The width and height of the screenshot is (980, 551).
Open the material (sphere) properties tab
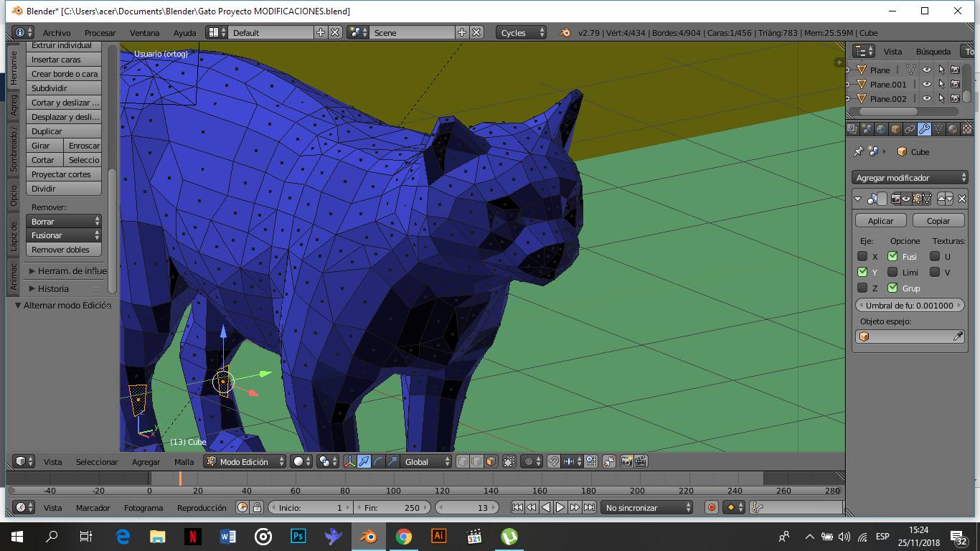click(953, 129)
